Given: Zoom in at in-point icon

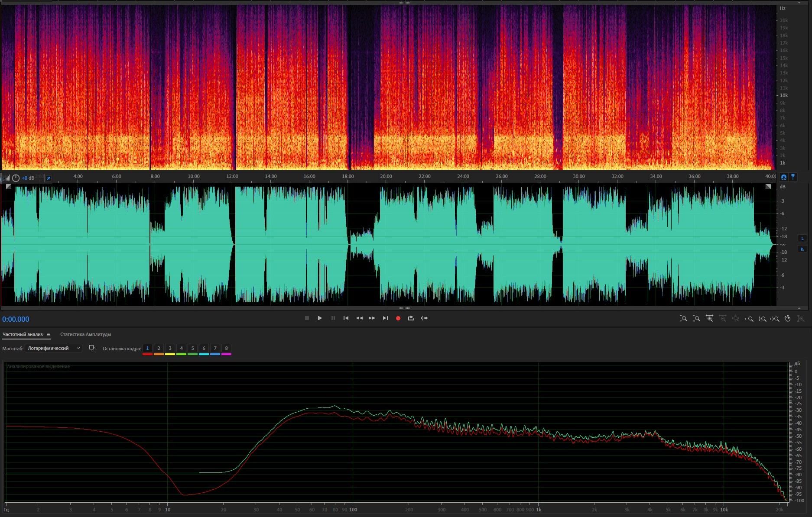Looking at the screenshot, I should click(x=749, y=319).
